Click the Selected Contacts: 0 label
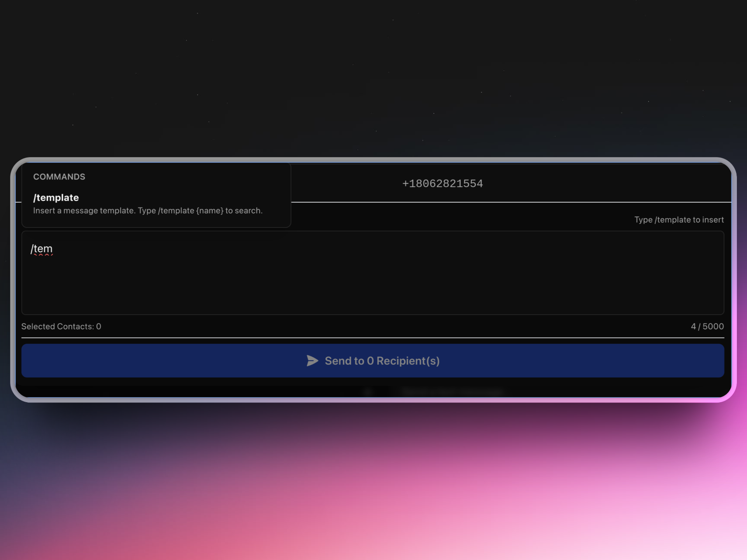Image resolution: width=747 pixels, height=560 pixels. [x=61, y=327]
